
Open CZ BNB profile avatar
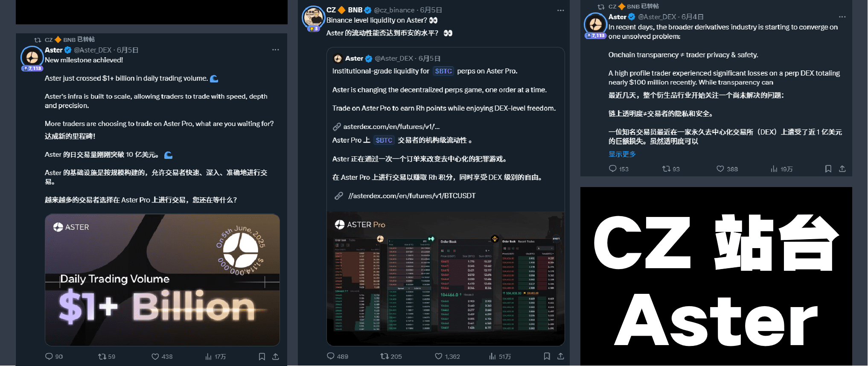pyautogui.click(x=314, y=17)
